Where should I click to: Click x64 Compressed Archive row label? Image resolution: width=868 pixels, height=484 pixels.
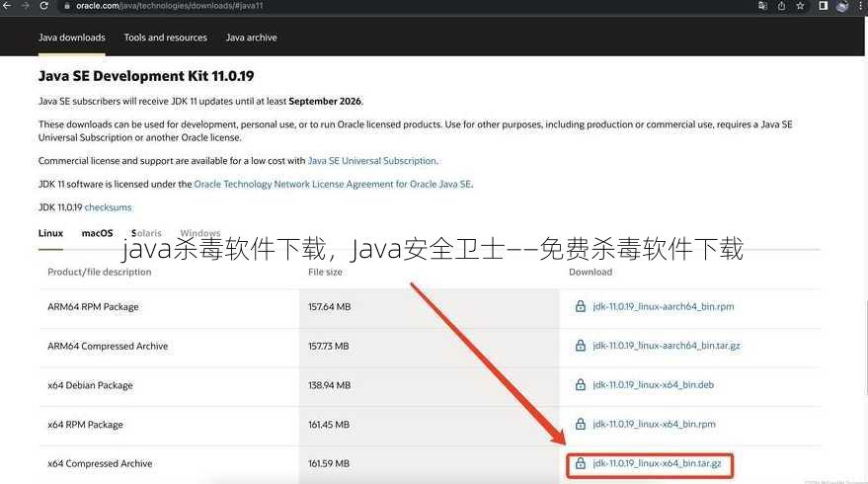[100, 463]
